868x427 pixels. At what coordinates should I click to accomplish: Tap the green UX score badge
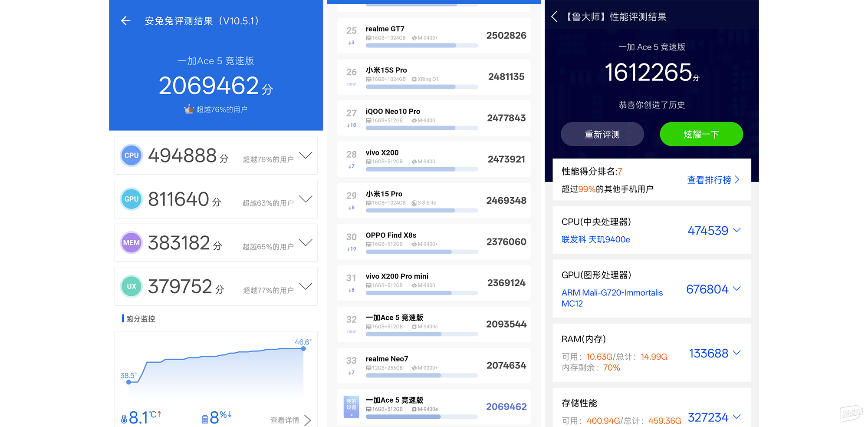[132, 286]
